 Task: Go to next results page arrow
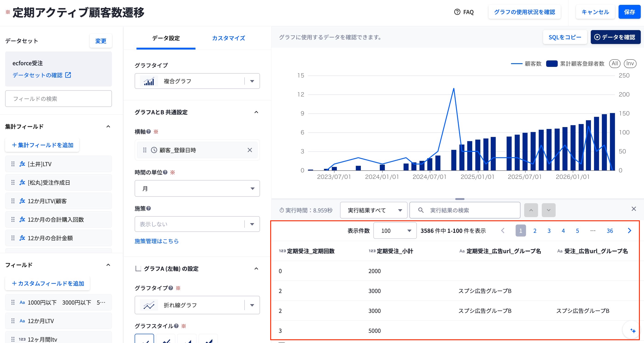tap(629, 231)
